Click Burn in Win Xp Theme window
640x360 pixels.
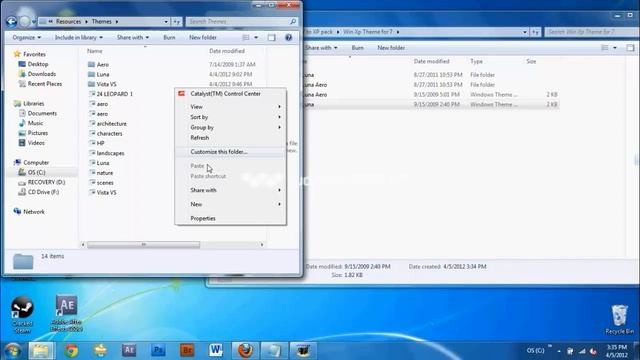pos(358,48)
